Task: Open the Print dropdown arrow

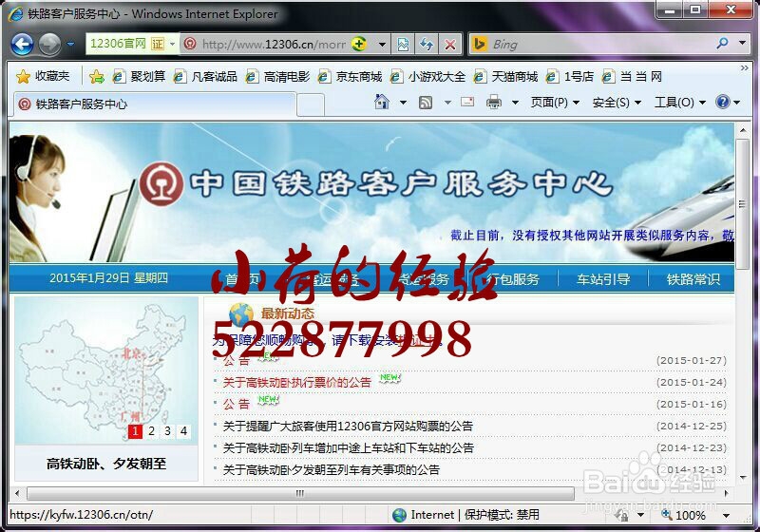Action: pyautogui.click(x=515, y=103)
